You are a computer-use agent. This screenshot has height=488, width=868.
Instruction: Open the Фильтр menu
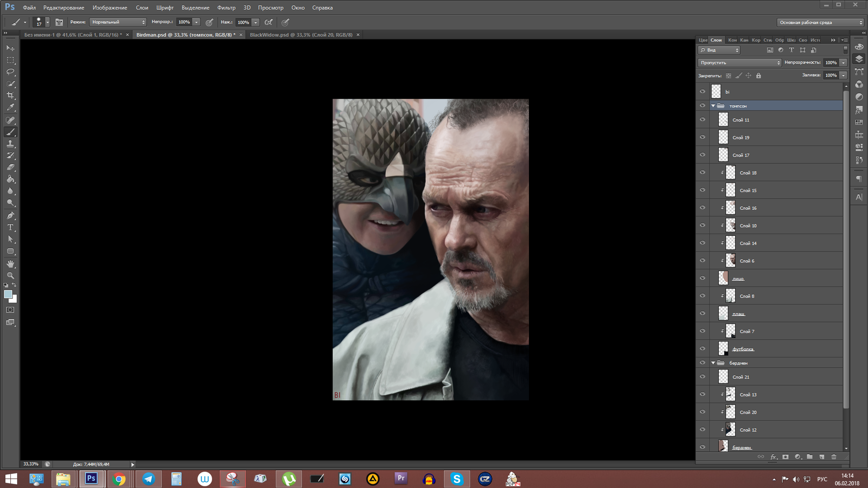pyautogui.click(x=226, y=8)
